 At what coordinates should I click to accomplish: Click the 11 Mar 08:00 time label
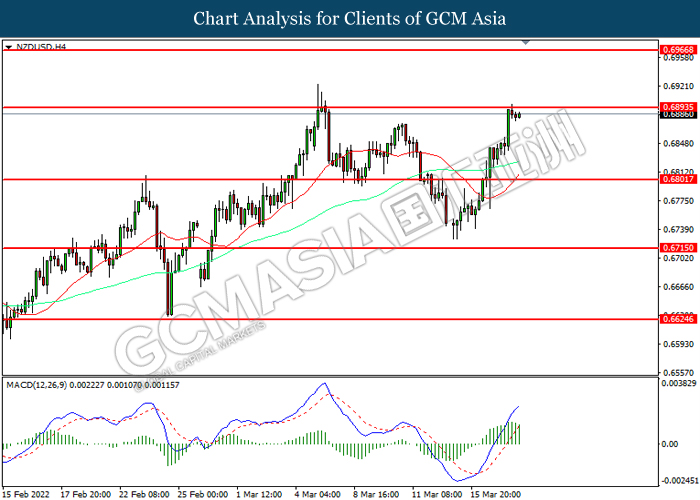436,493
